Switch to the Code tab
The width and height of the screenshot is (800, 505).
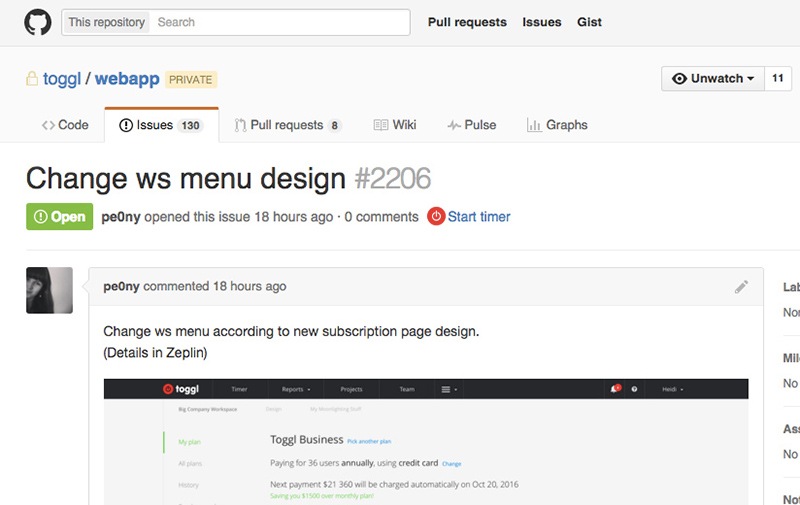tap(65, 125)
